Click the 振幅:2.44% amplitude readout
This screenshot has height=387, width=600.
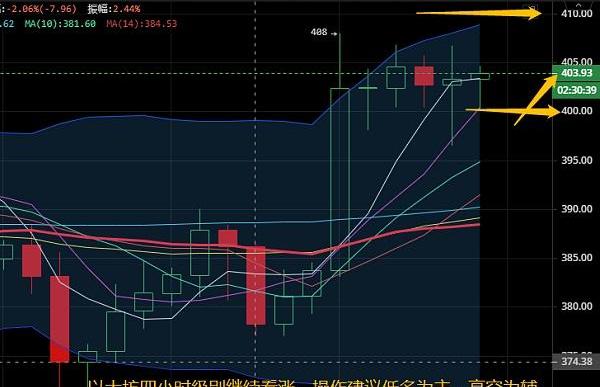point(114,9)
